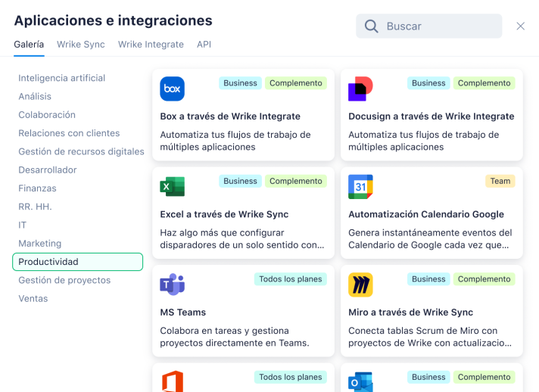Select the Análisis category
The image size is (539, 392).
(35, 97)
